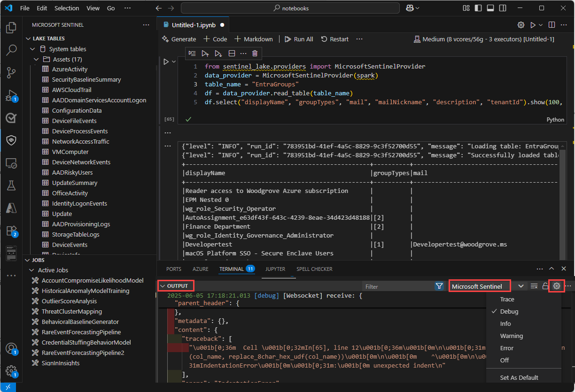Open the Microsoft Sentinel shield icon

point(11,140)
